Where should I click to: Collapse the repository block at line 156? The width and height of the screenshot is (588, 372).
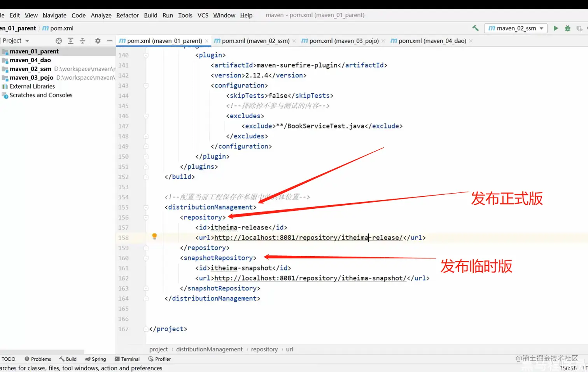[146, 217]
